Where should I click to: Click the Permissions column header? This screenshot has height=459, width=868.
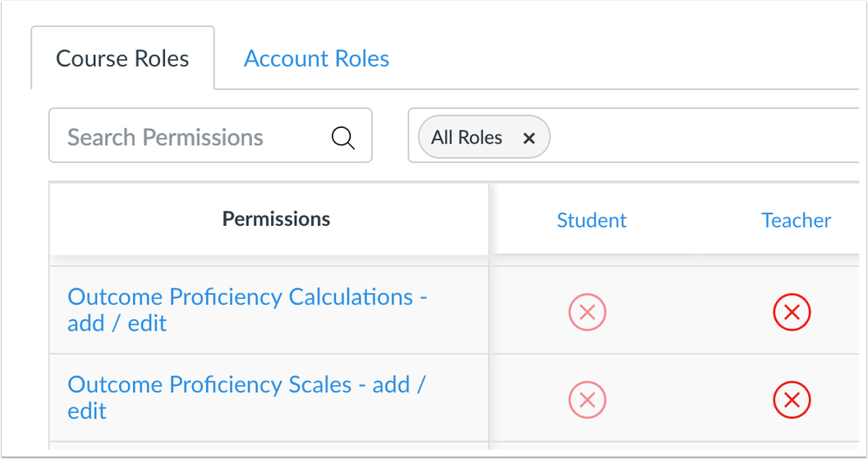click(276, 219)
